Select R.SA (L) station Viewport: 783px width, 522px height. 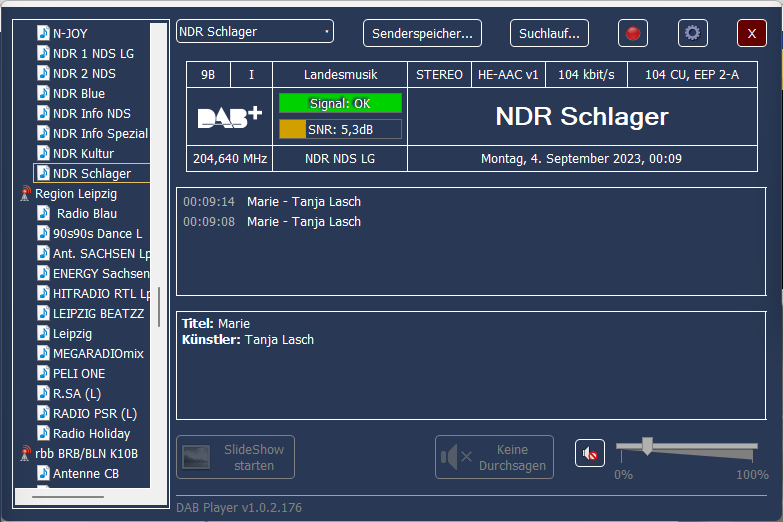coord(77,393)
